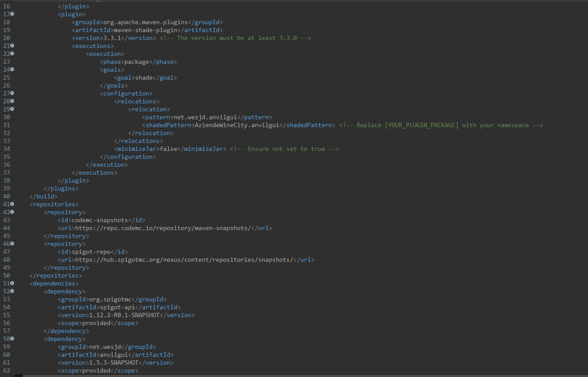Fold the spigot-repo repository block
The width and height of the screenshot is (588, 377).
(x=12, y=244)
